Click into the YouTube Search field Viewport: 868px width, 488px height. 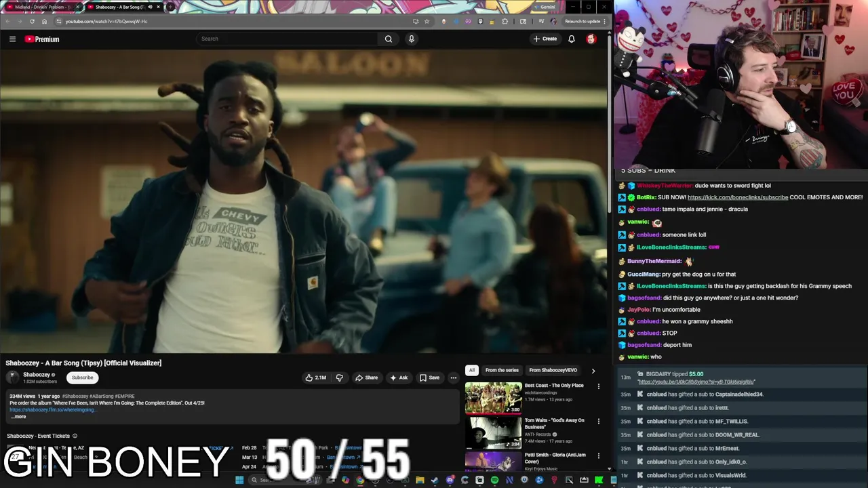(288, 39)
